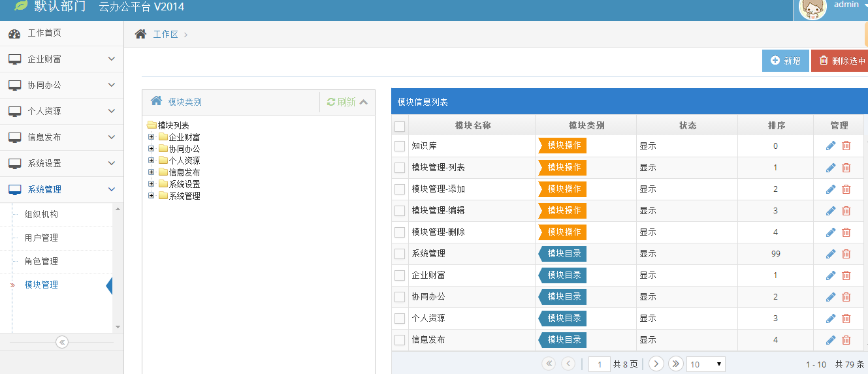Edit the 系统管理 table row
Image resolution: width=868 pixels, height=374 pixels.
tap(831, 254)
